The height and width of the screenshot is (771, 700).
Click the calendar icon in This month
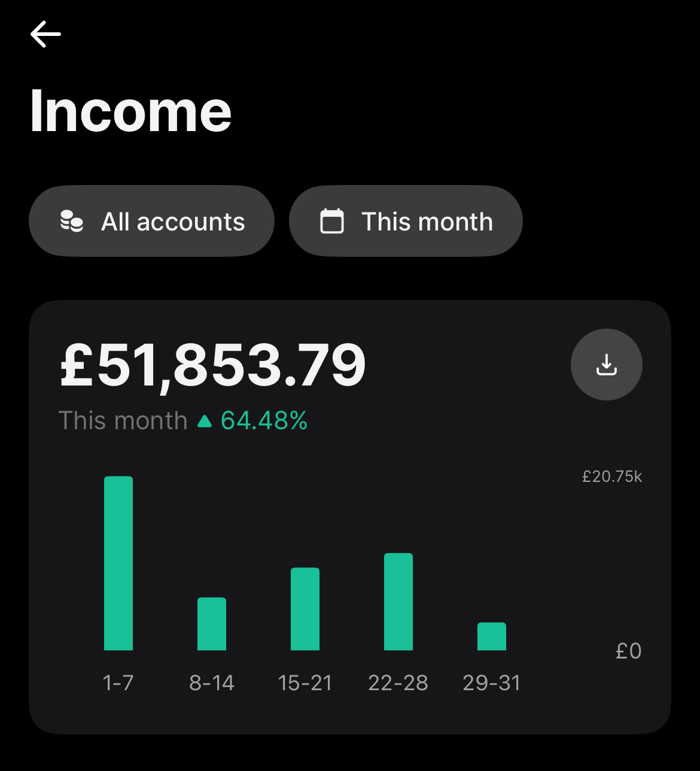click(332, 221)
